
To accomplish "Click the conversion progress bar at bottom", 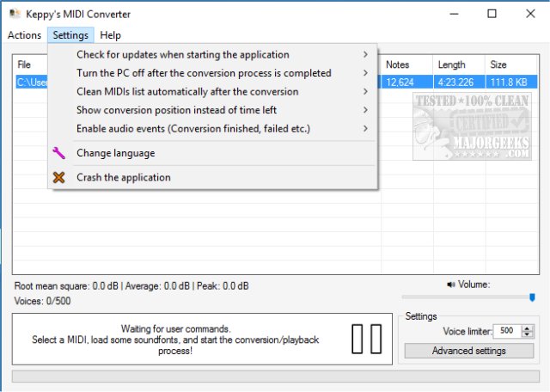I will 276,376.
